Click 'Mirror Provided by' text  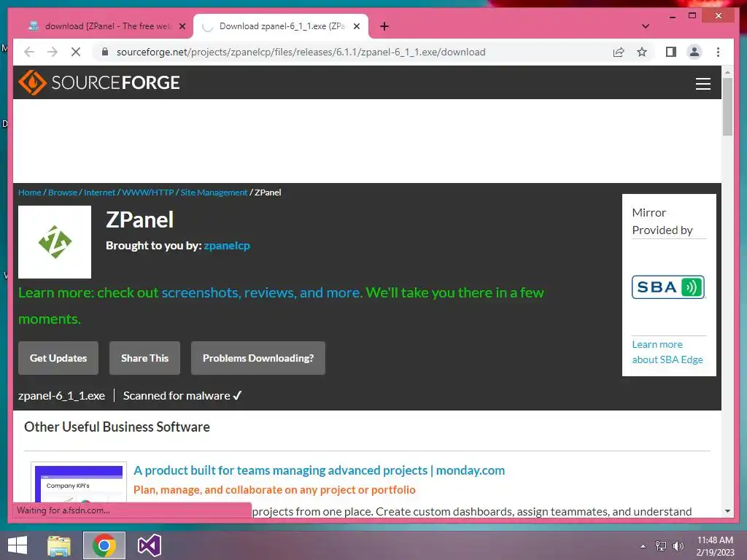click(662, 222)
